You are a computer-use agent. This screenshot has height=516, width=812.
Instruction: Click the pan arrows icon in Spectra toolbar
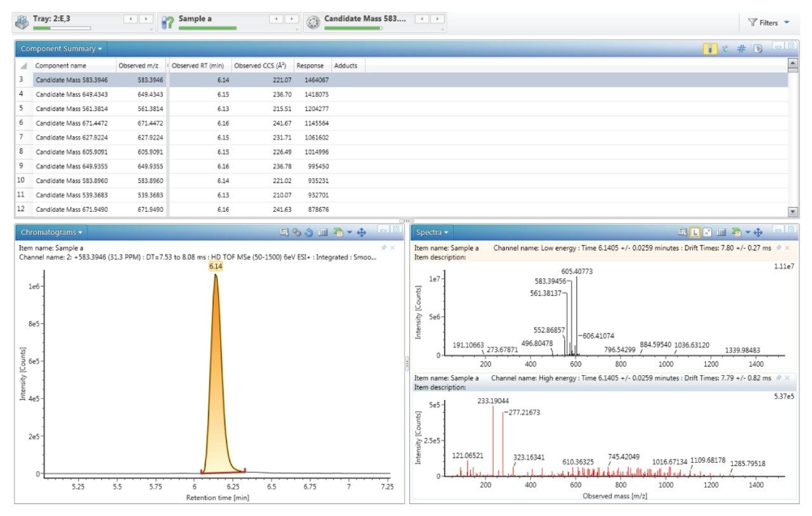[758, 233]
